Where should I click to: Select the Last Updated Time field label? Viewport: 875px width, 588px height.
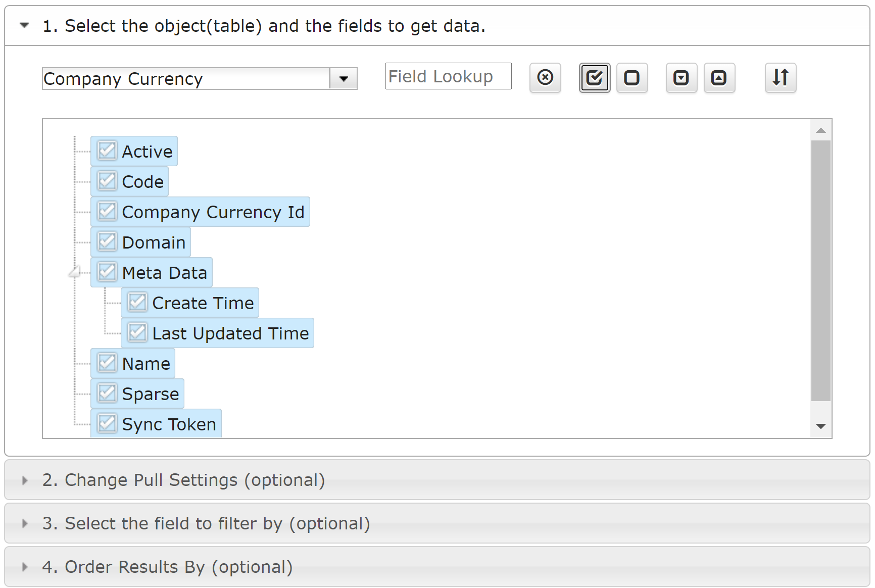[x=231, y=333]
